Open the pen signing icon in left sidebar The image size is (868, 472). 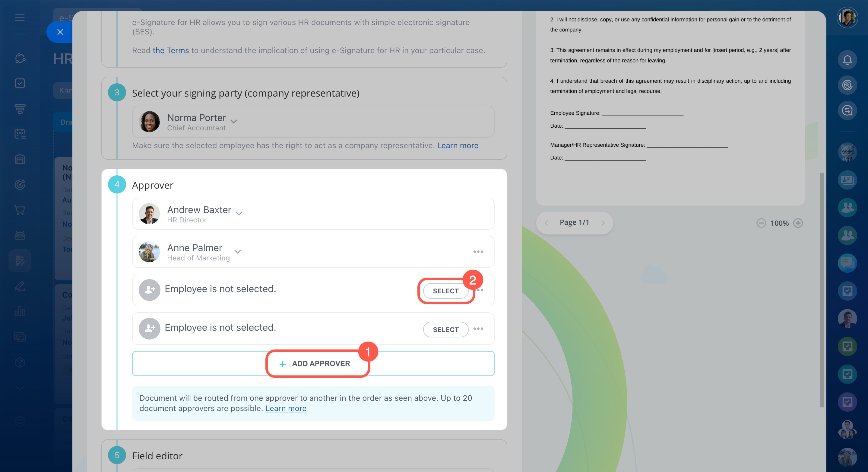click(x=20, y=286)
